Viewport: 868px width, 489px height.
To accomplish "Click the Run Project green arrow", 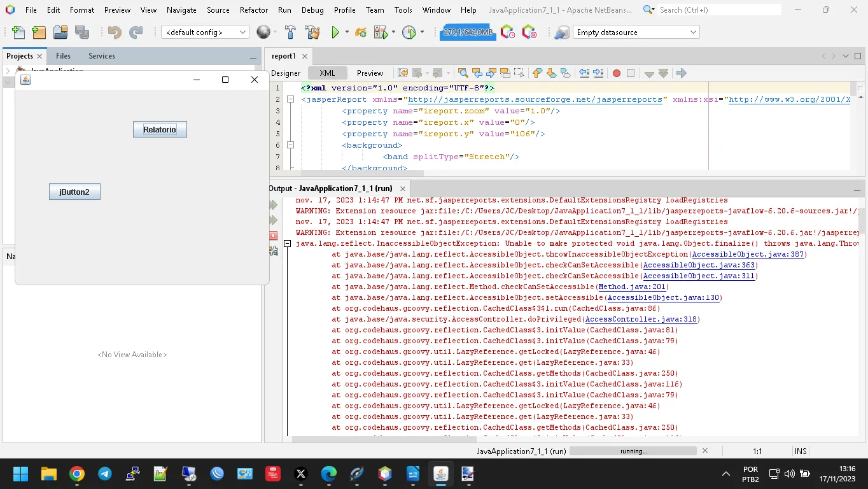I will tap(335, 32).
